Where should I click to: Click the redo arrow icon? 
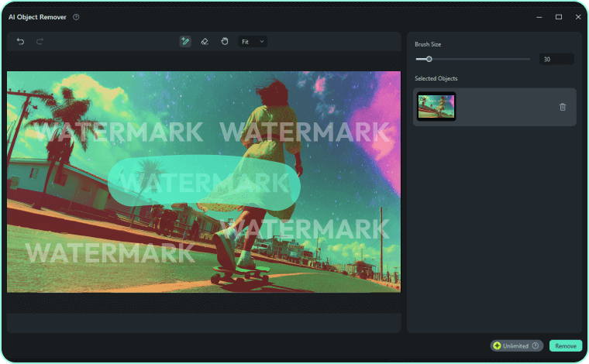40,41
